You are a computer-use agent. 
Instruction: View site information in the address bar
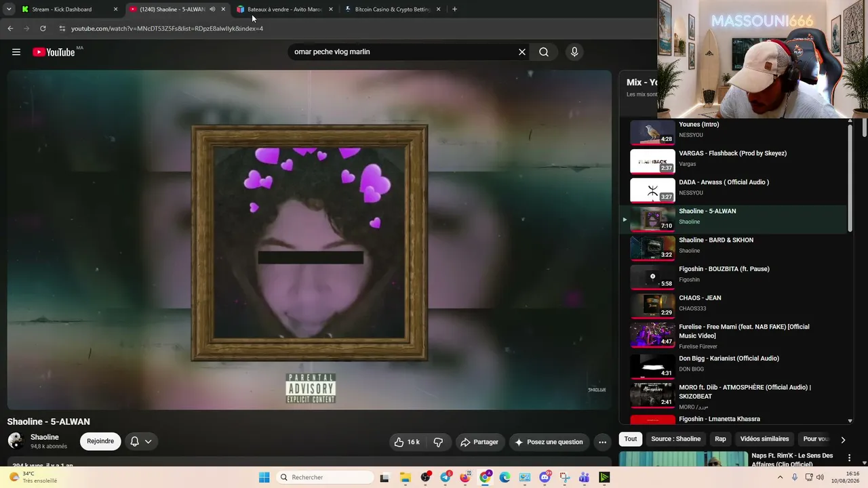click(x=62, y=28)
